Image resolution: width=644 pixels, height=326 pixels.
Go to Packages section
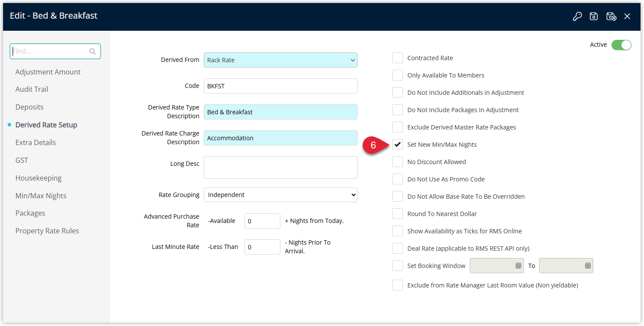(x=30, y=213)
